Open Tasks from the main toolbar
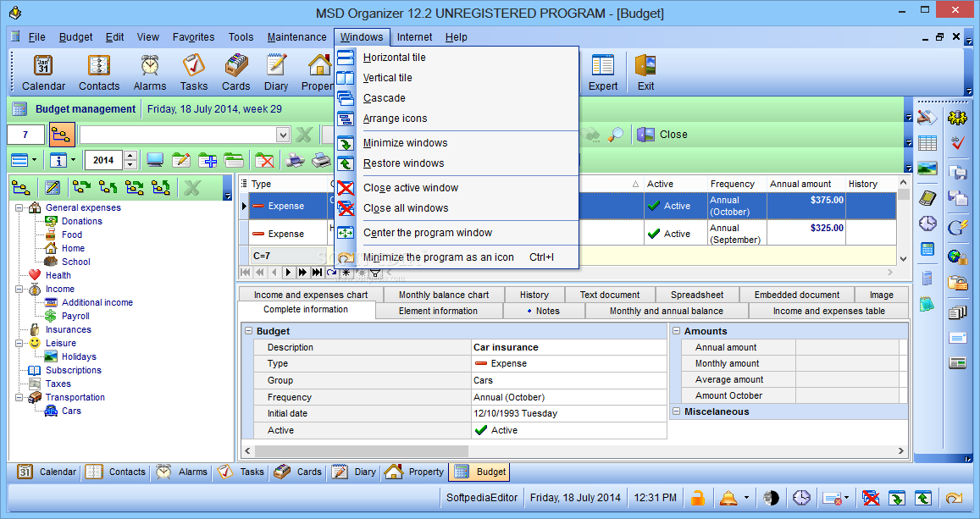The image size is (980, 519). pos(194,73)
